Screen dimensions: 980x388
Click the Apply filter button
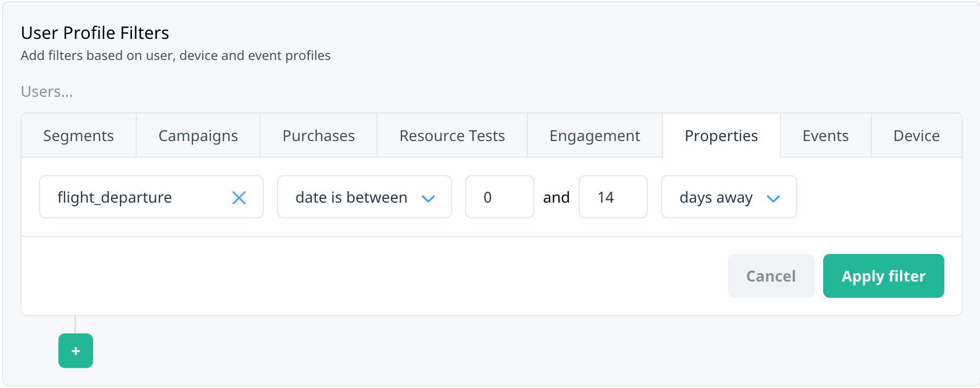tap(884, 276)
